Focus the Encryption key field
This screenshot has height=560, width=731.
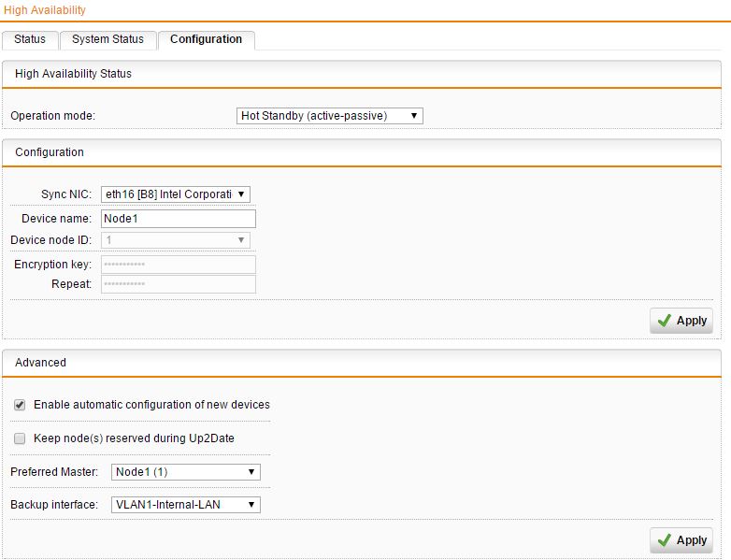(x=178, y=265)
